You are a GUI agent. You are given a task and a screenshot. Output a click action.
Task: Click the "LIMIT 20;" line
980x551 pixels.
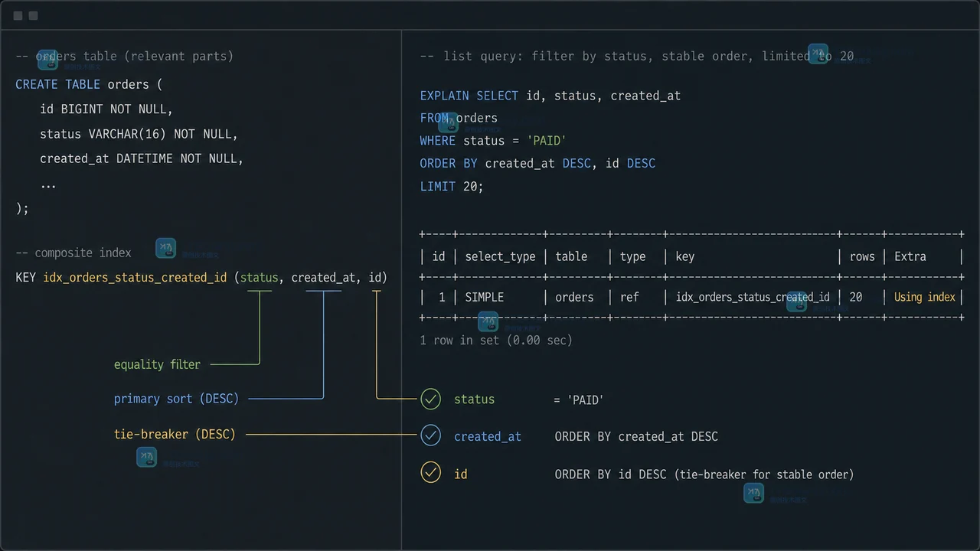(x=452, y=186)
